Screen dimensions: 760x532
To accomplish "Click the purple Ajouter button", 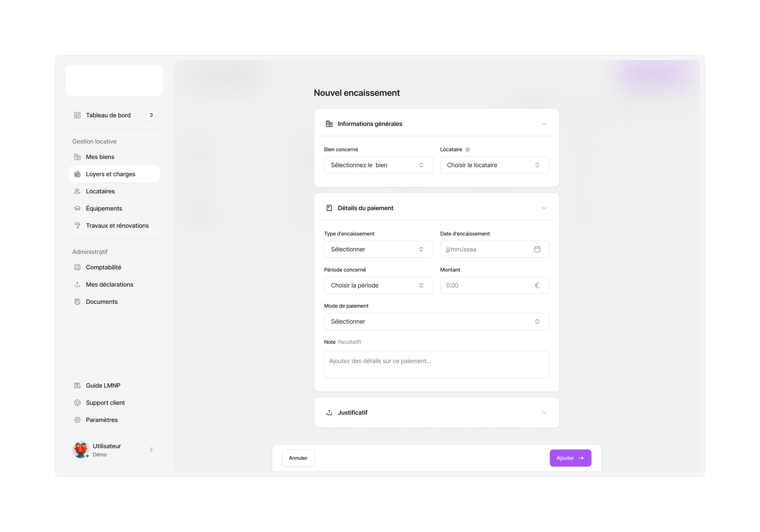I will 570,458.
